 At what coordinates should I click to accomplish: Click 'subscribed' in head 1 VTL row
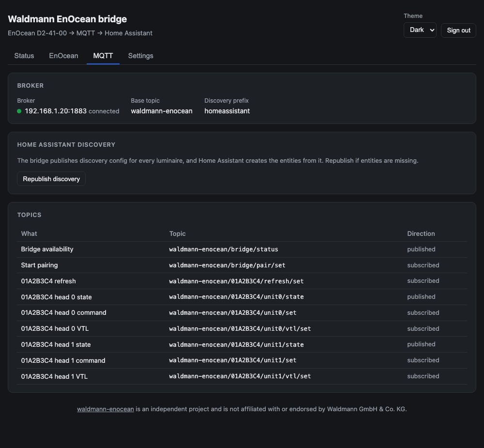(x=423, y=376)
